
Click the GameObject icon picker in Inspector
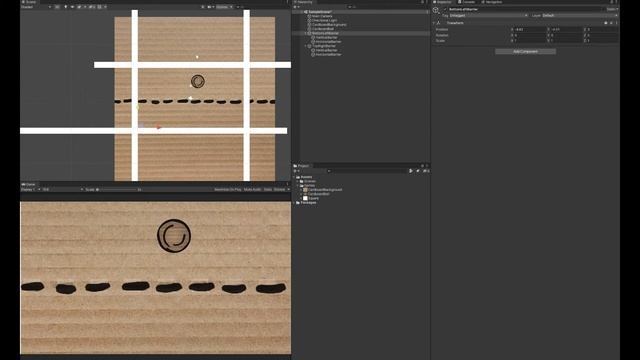click(x=436, y=10)
